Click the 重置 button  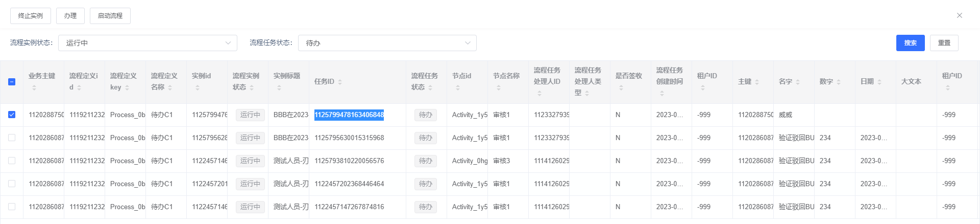944,43
